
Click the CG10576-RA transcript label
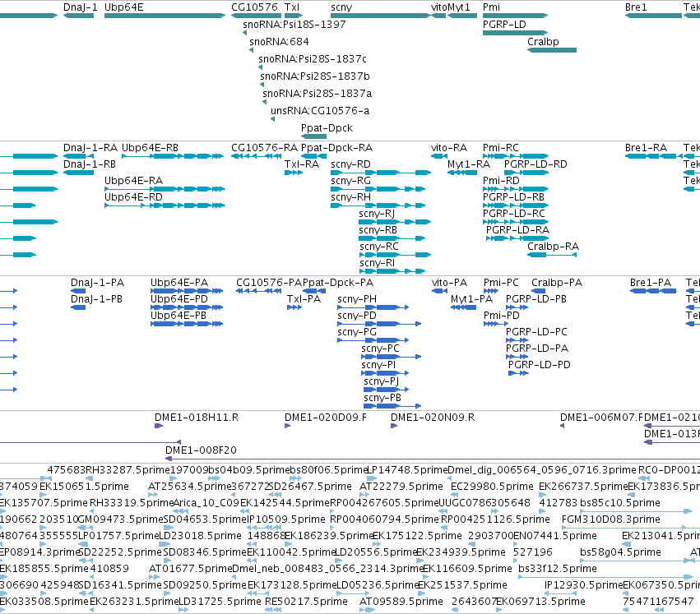click(264, 148)
